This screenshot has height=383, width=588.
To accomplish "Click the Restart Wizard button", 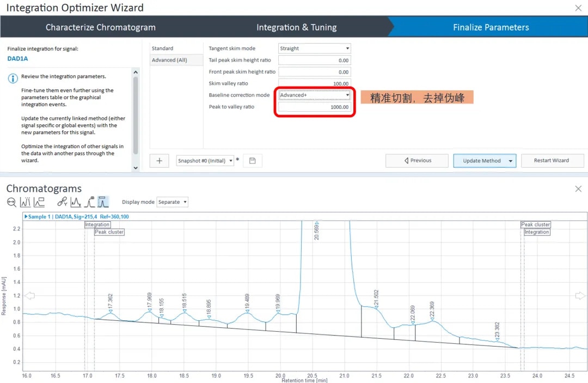I will (551, 161).
